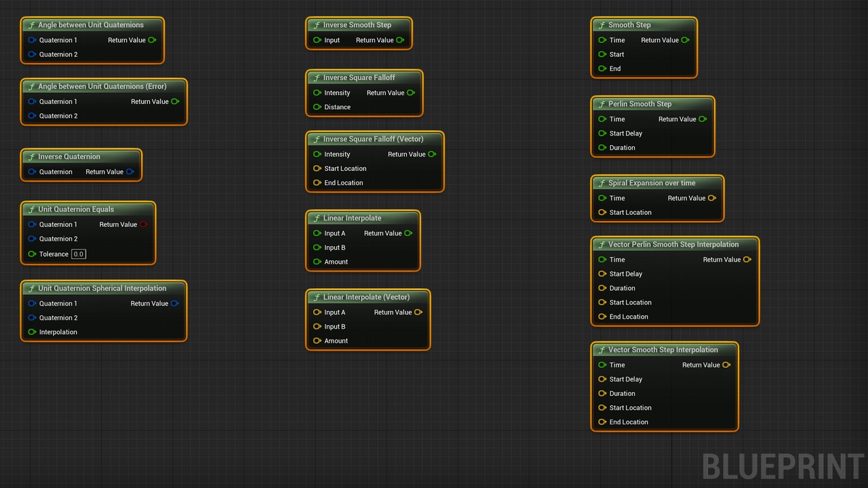The image size is (868, 488).
Task: Click the Interpolation pin on Unit Quaternion Spherical Interpolation
Action: [x=32, y=332]
